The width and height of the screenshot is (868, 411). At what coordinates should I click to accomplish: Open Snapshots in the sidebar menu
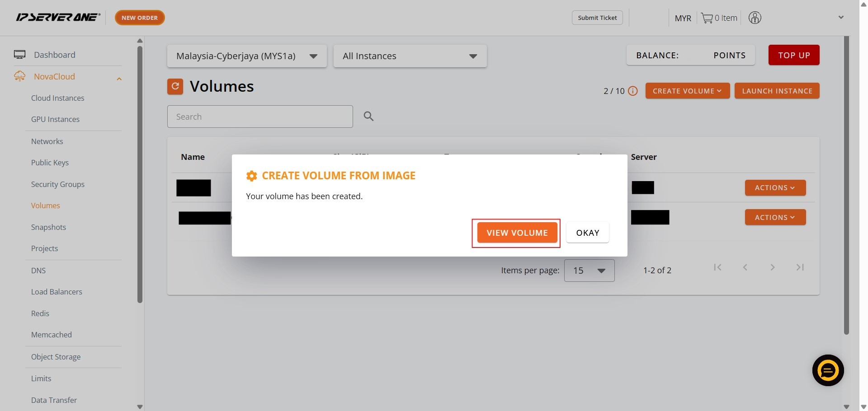48,227
